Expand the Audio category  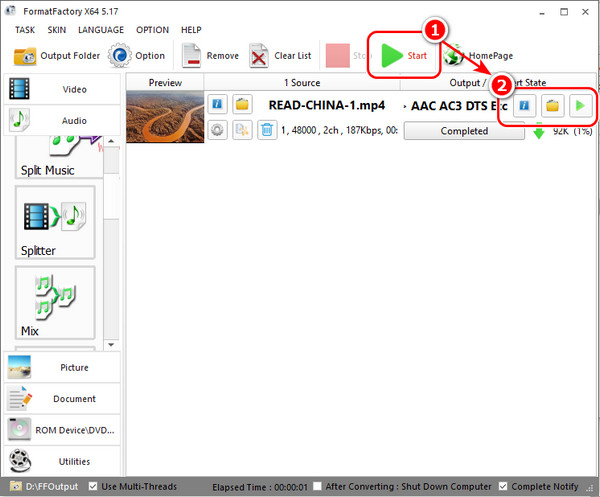point(62,121)
